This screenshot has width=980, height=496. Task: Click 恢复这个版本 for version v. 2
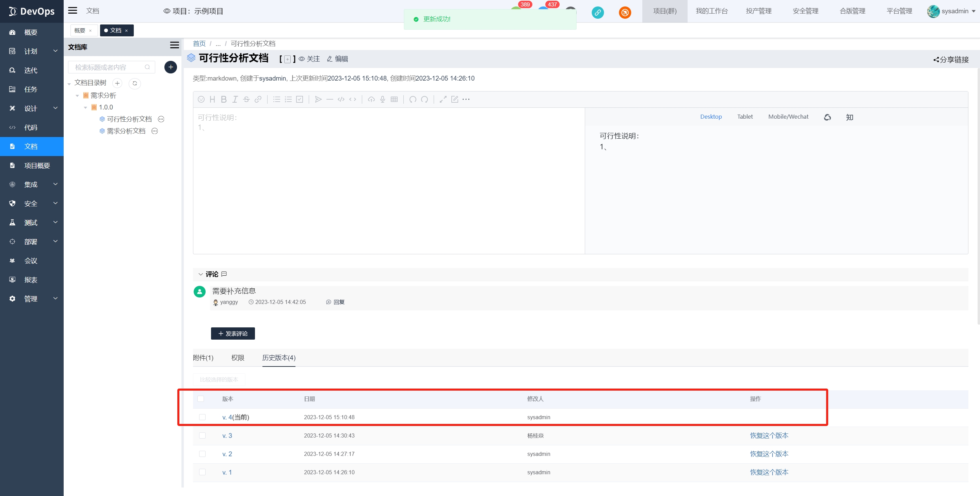point(769,454)
